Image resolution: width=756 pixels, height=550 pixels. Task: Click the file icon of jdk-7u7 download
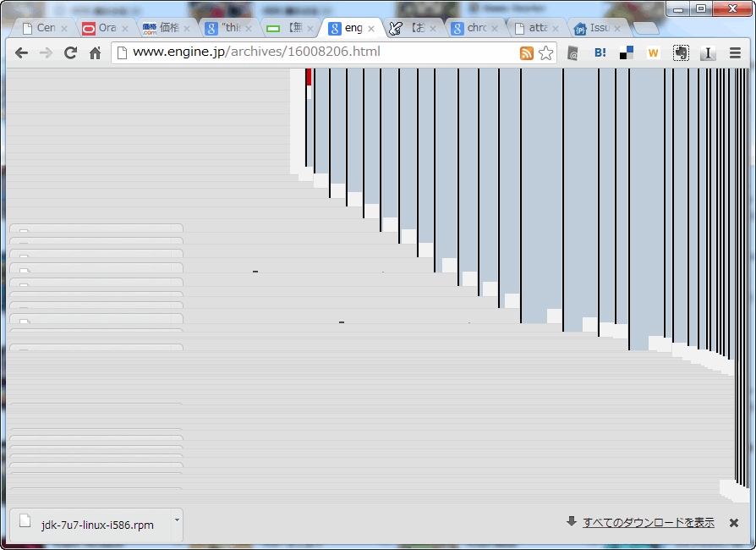point(25,521)
